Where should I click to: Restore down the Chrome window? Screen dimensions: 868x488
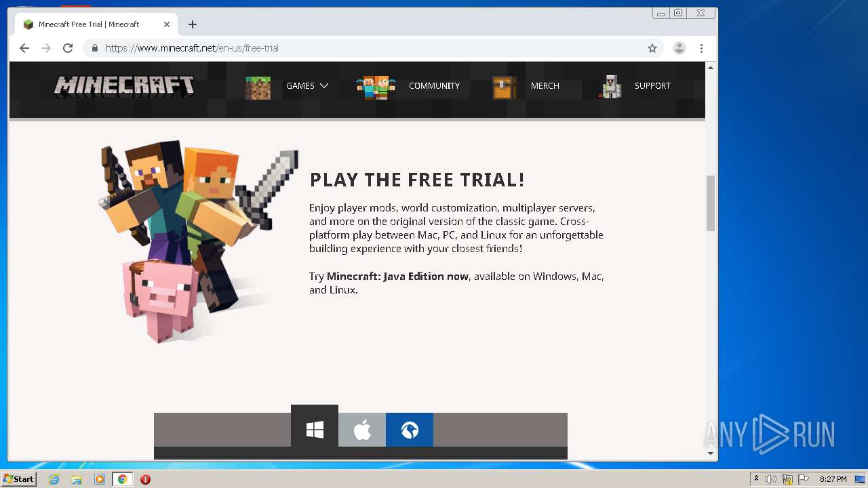(678, 13)
